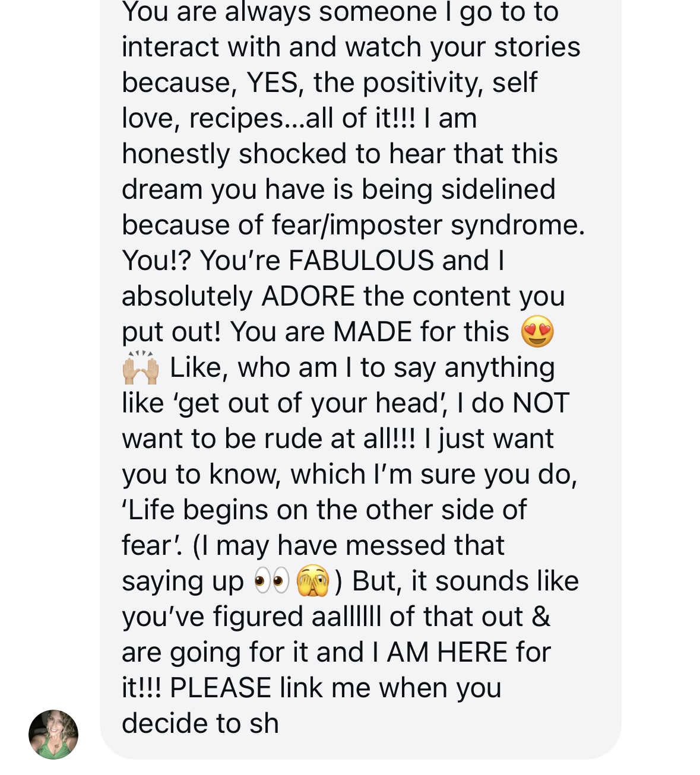The width and height of the screenshot is (700, 775).
Task: Click the ampersand symbol in the message
Action: pyautogui.click(x=541, y=617)
